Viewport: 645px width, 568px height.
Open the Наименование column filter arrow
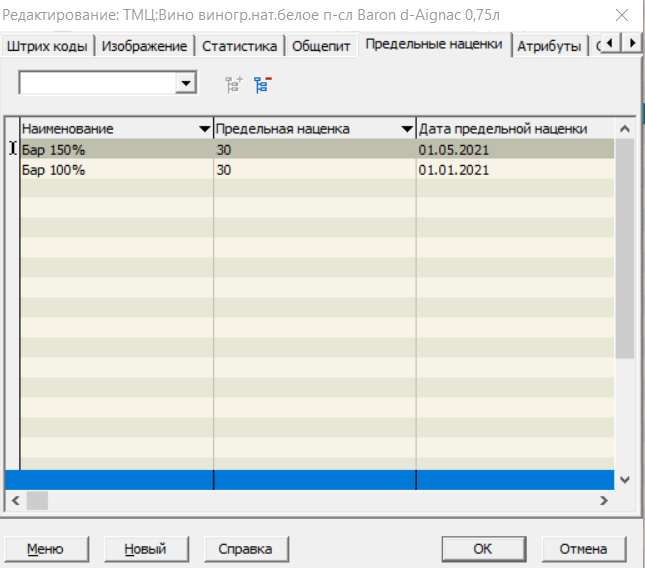pyautogui.click(x=204, y=129)
